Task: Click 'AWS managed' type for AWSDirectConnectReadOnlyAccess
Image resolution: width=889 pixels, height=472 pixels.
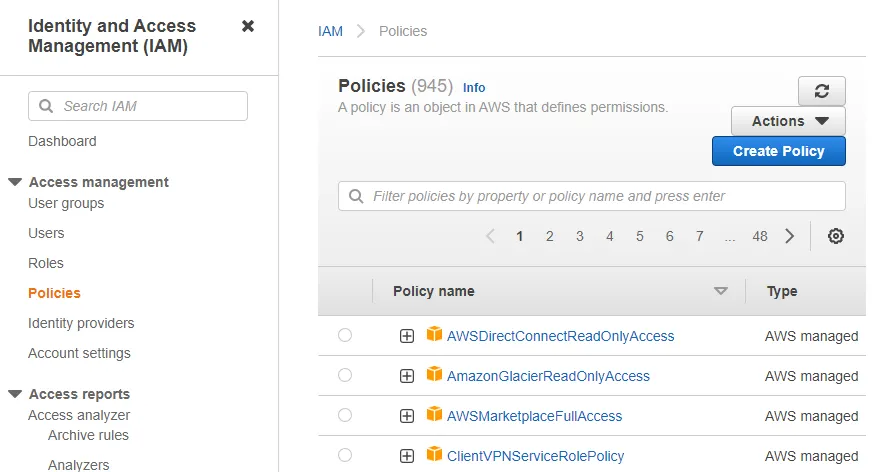Action: pos(811,336)
